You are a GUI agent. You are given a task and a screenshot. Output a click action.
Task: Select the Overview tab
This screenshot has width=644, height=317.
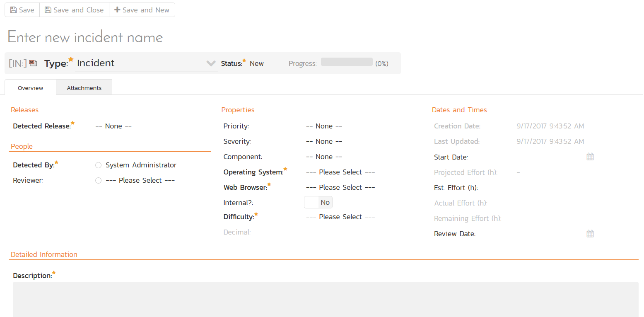coord(30,88)
